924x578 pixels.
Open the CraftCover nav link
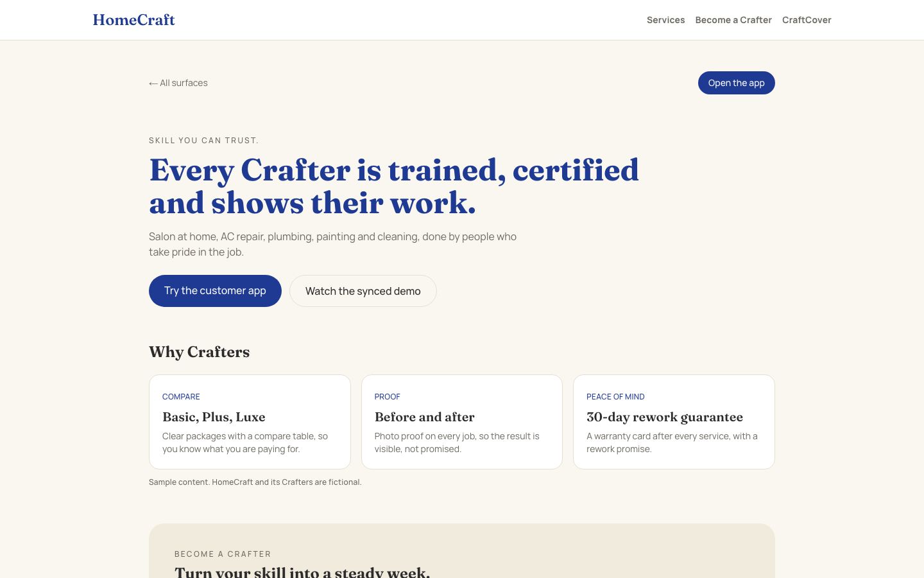[807, 20]
